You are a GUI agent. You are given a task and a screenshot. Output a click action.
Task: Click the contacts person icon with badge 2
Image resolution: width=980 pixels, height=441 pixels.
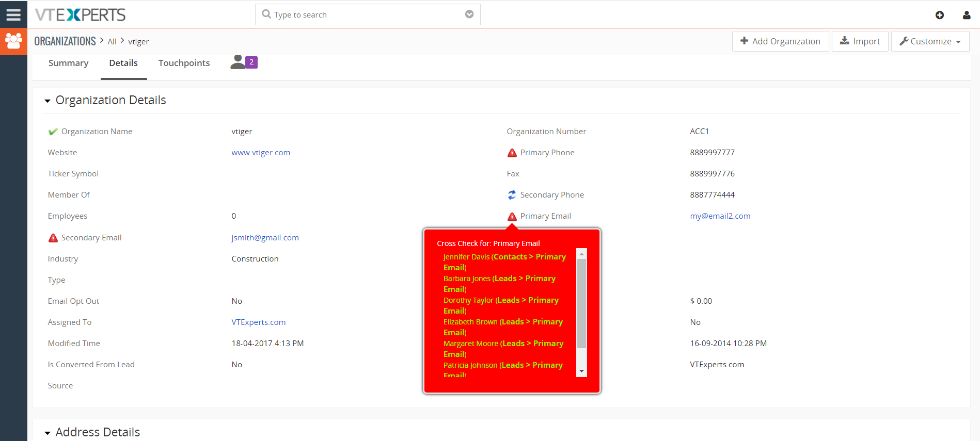244,62
